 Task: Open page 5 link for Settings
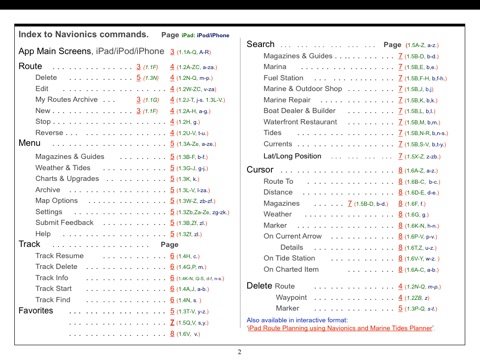(x=172, y=212)
